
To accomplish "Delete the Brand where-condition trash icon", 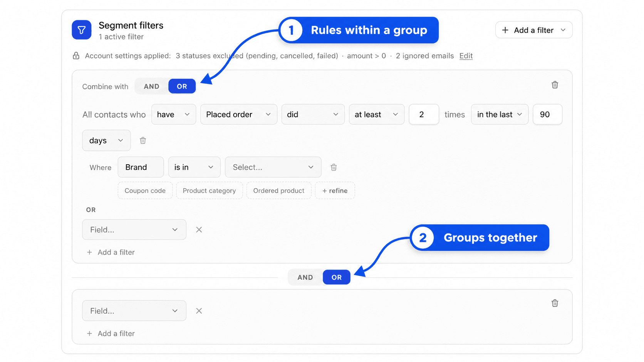I will click(334, 167).
